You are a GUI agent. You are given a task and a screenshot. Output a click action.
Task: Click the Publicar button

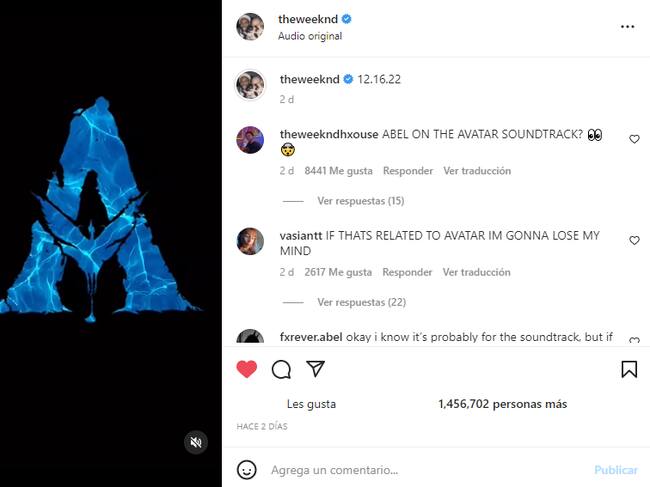pyautogui.click(x=616, y=470)
